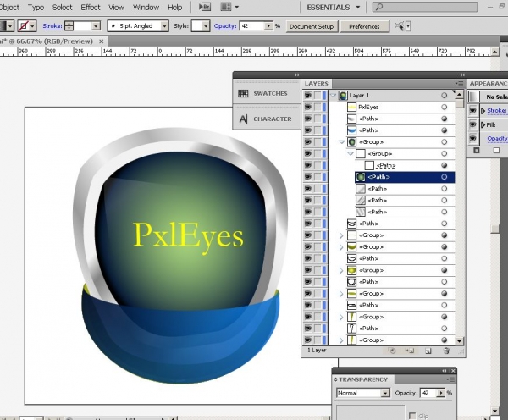Toggle visibility of the highlighted Path row

coord(308,177)
